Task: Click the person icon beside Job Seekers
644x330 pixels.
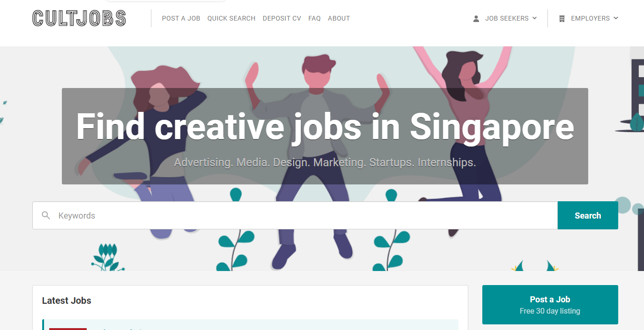Action: 476,19
